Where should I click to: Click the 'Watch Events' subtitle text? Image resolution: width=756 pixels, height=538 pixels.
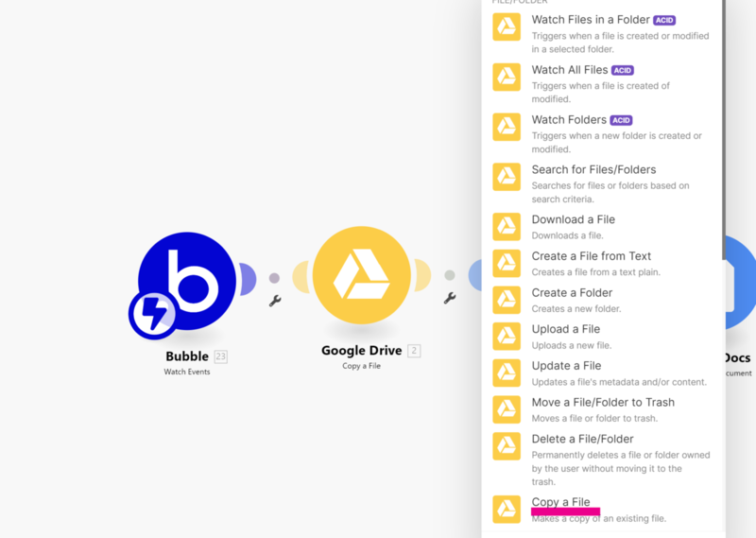point(187,372)
